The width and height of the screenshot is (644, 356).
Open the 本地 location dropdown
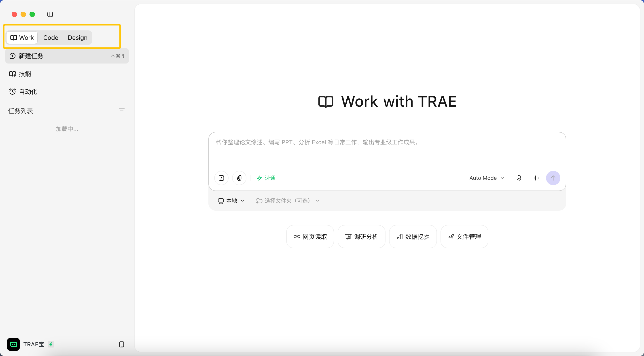[231, 201]
